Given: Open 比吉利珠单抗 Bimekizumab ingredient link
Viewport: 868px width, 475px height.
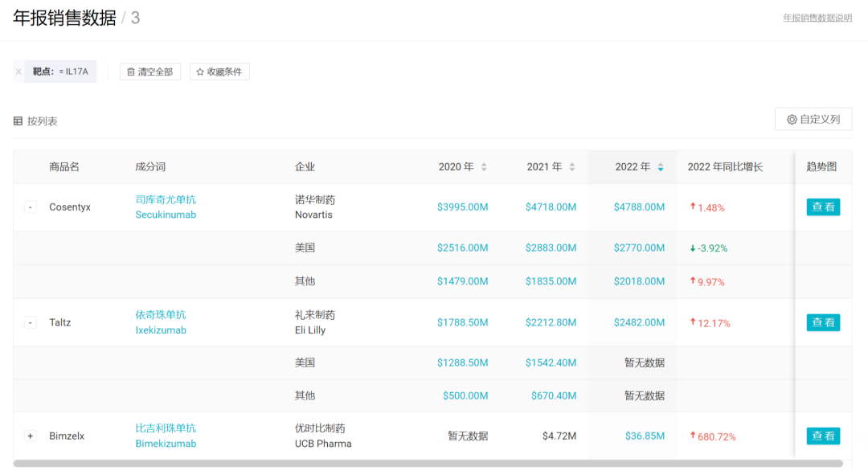Looking at the screenshot, I should tap(166, 436).
